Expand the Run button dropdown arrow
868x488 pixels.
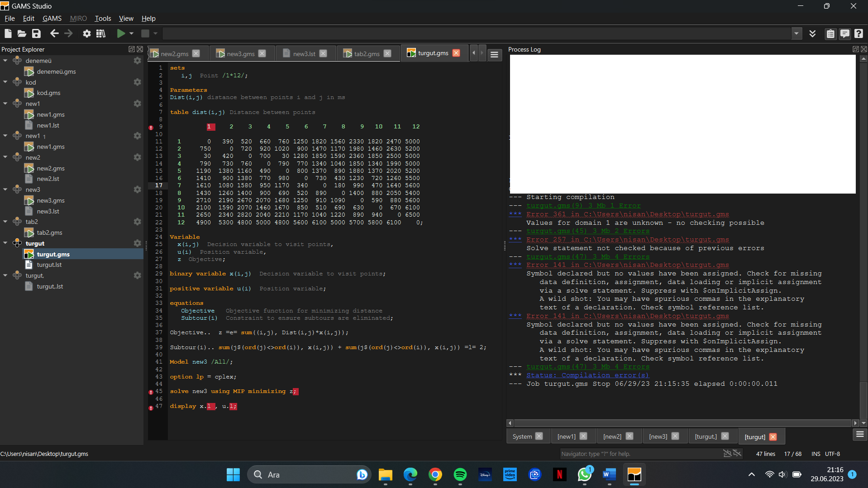[x=130, y=33]
